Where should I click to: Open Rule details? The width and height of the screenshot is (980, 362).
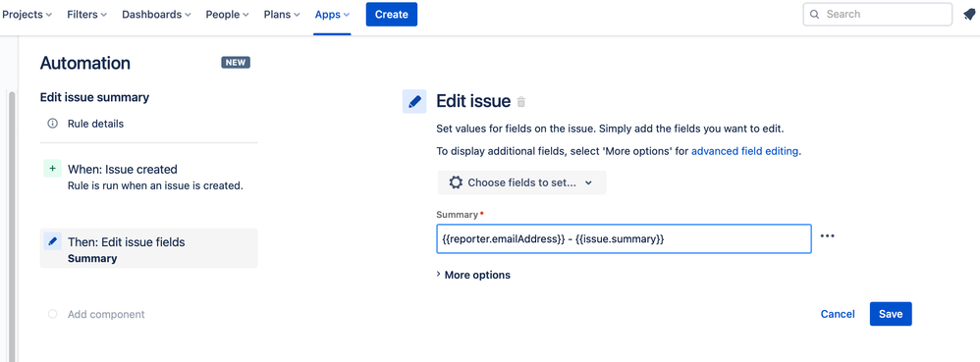[x=95, y=124]
